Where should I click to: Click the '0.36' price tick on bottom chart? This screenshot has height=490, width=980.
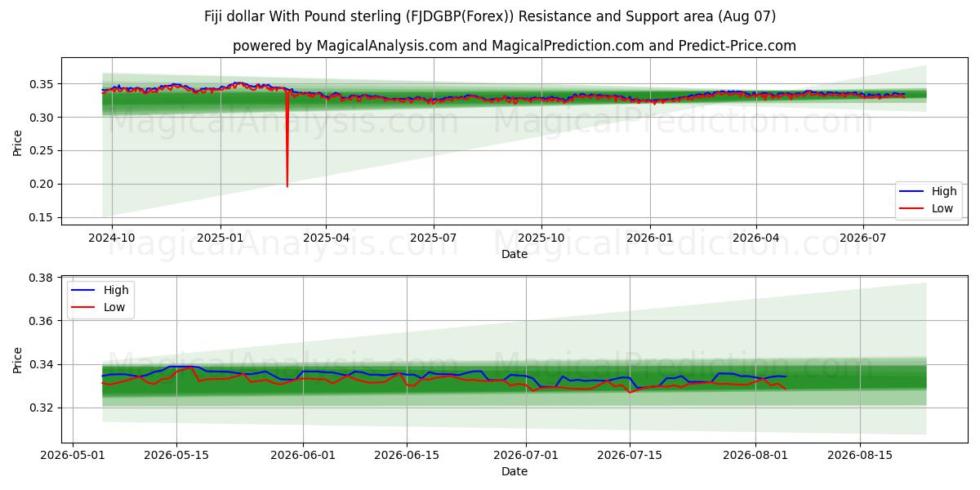[x=42, y=322]
